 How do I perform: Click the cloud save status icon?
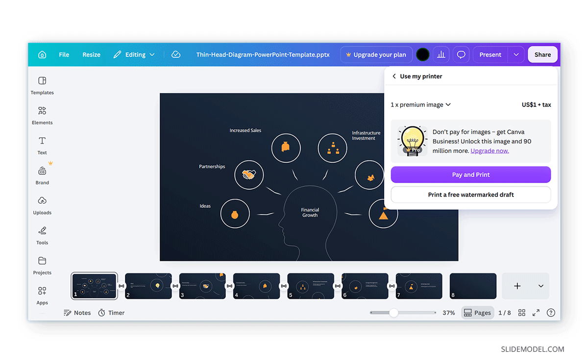(x=176, y=55)
